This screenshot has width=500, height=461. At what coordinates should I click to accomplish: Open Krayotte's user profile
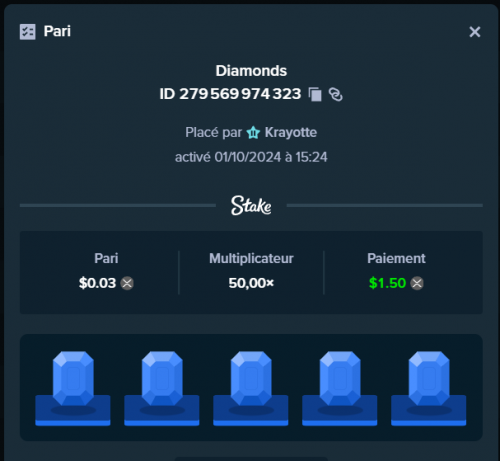click(x=291, y=132)
